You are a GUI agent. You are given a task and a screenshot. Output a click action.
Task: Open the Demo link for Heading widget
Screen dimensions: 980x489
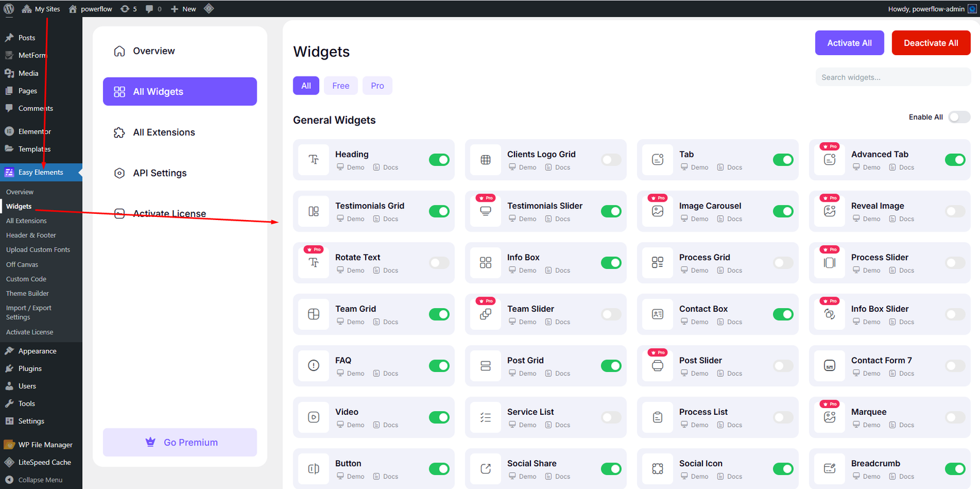click(x=350, y=167)
